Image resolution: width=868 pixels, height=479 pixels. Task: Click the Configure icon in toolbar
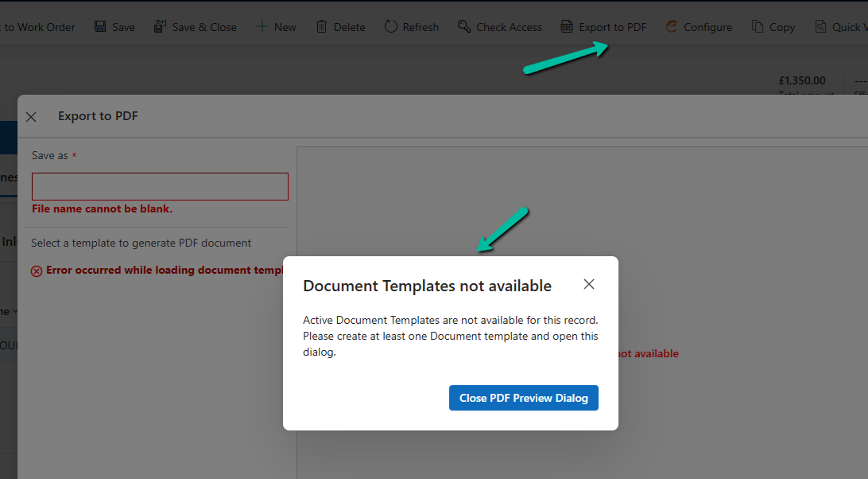672,27
